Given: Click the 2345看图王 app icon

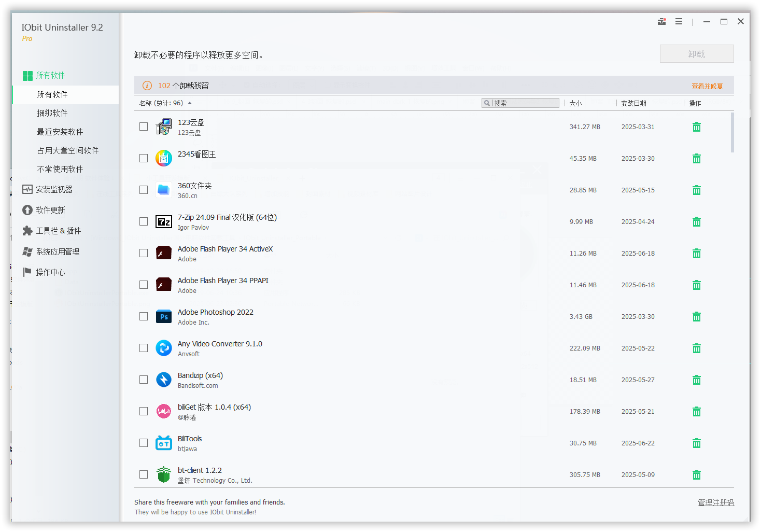Looking at the screenshot, I should coord(164,158).
